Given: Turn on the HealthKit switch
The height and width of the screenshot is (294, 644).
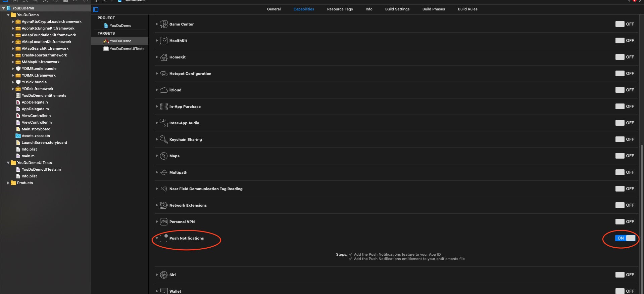Looking at the screenshot, I should 624,41.
